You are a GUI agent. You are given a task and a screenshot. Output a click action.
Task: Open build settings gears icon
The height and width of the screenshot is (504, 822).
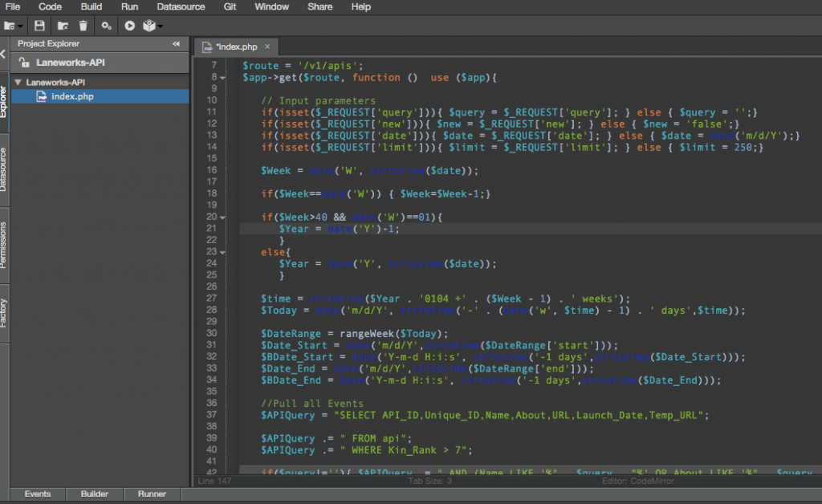pos(106,26)
